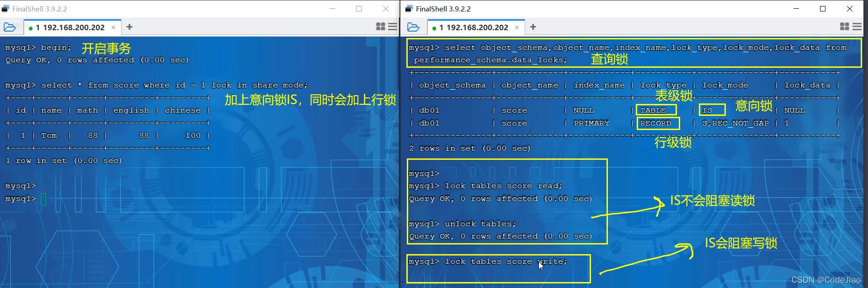Click 'unlock tables;' command in right terminal
Screen dimensions: 868x288
(480, 224)
